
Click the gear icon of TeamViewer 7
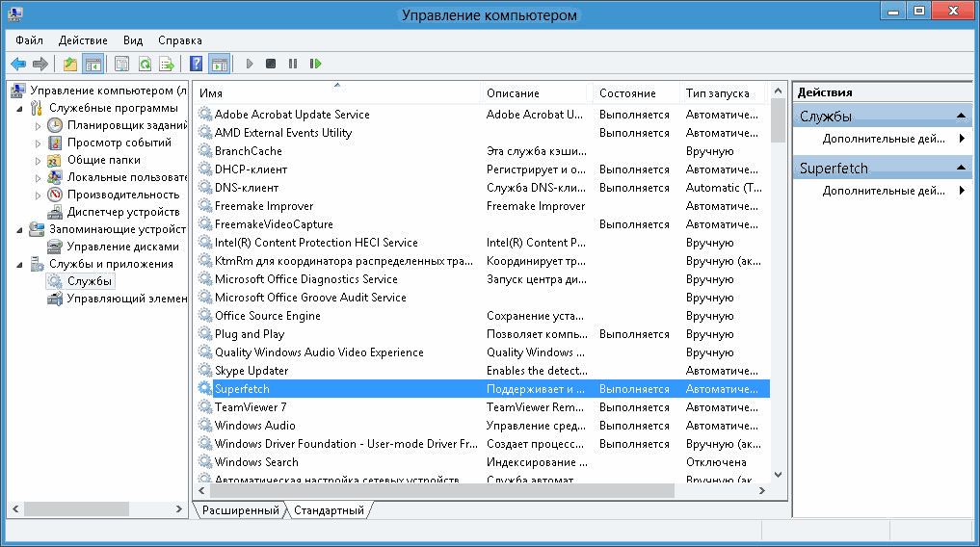[204, 407]
